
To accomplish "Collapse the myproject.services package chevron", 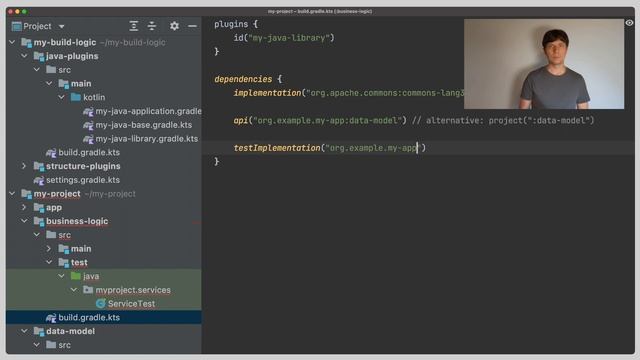I will [74, 290].
